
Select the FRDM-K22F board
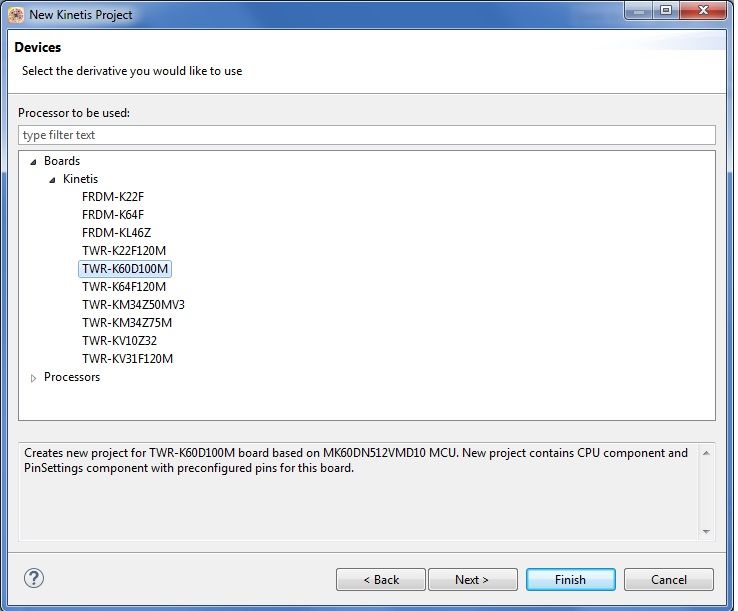click(113, 197)
